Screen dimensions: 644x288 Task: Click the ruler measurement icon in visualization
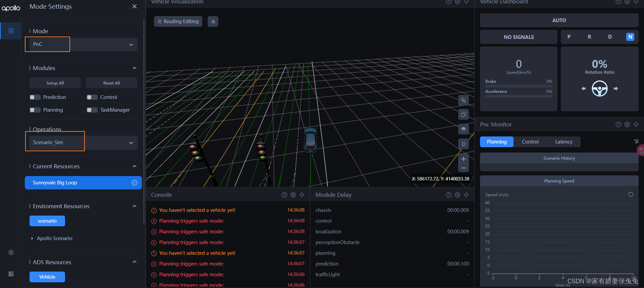pos(463,100)
